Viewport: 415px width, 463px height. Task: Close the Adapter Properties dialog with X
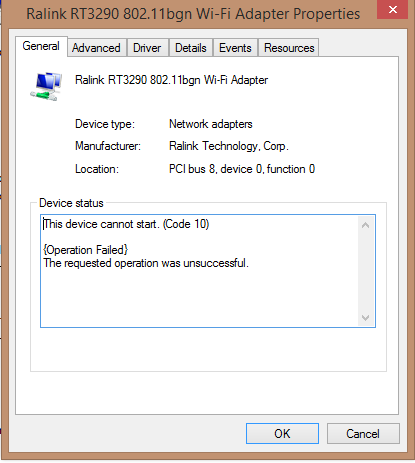[392, 10]
